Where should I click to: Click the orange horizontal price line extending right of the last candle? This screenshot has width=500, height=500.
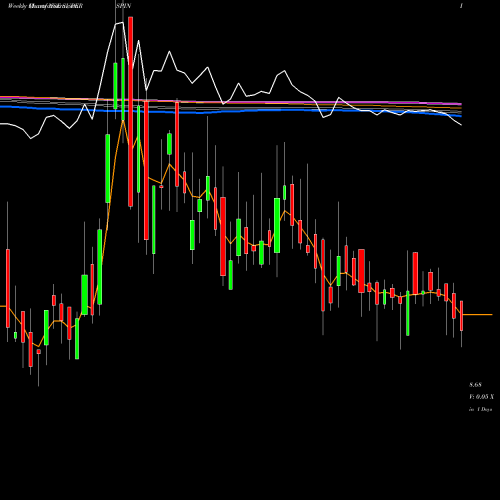tap(478, 314)
